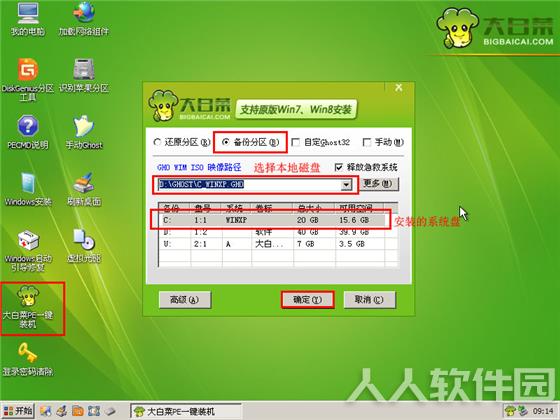Open the 大白菜PE一键装机 desktop icon
The image size is (560, 420).
tap(28, 308)
